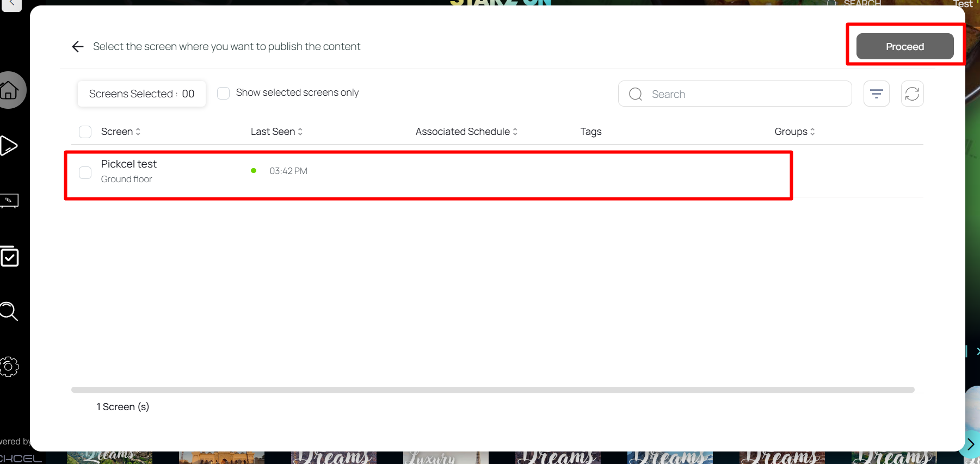Open the checkmark tasks icon in sidebar

click(10, 257)
